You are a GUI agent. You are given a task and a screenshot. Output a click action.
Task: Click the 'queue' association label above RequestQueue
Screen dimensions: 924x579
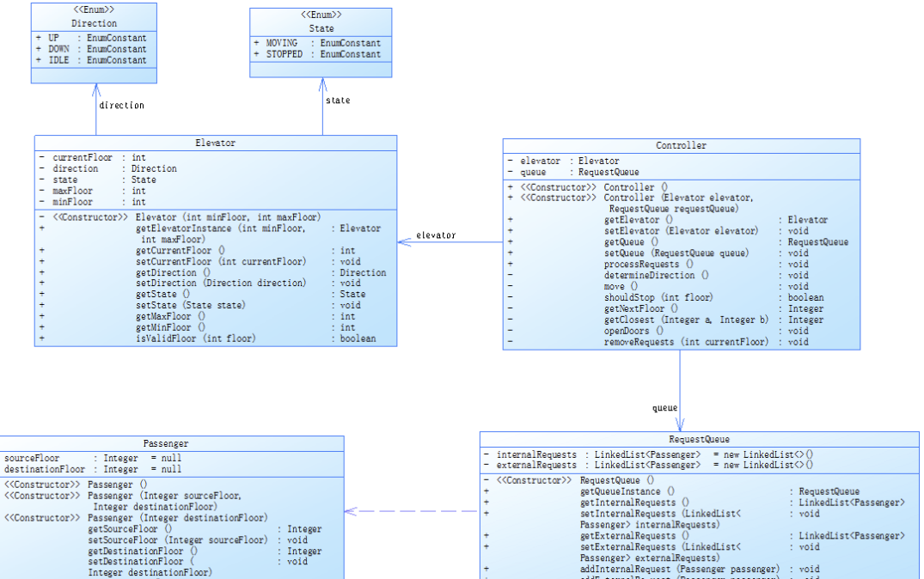click(664, 408)
